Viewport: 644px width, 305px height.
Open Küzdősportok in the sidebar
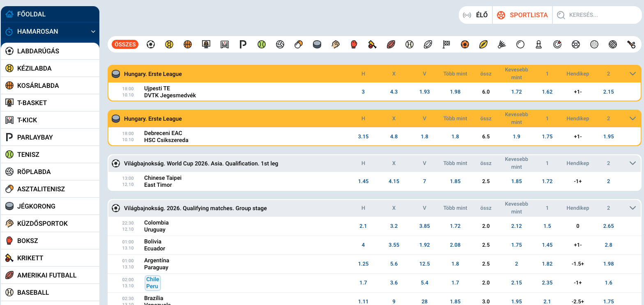(x=50, y=224)
